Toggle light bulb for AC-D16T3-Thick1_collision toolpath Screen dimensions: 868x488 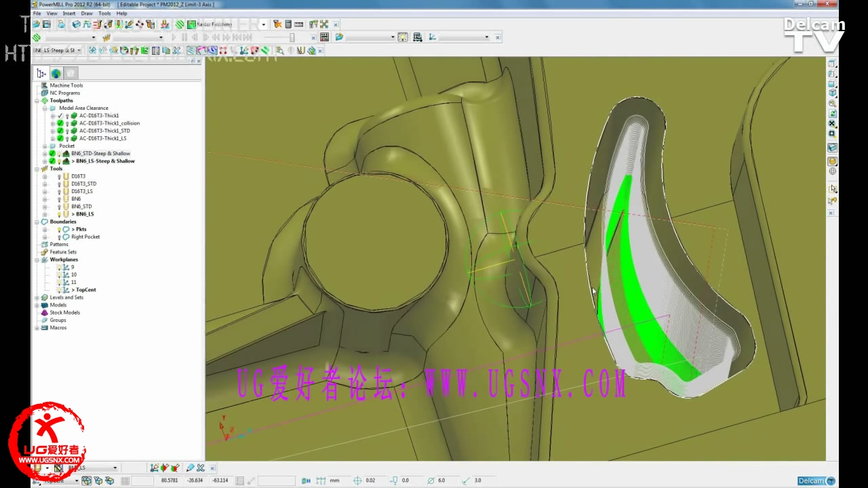(x=67, y=123)
